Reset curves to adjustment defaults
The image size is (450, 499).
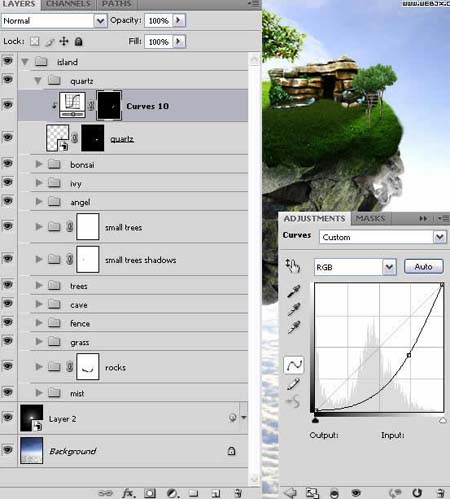click(417, 493)
